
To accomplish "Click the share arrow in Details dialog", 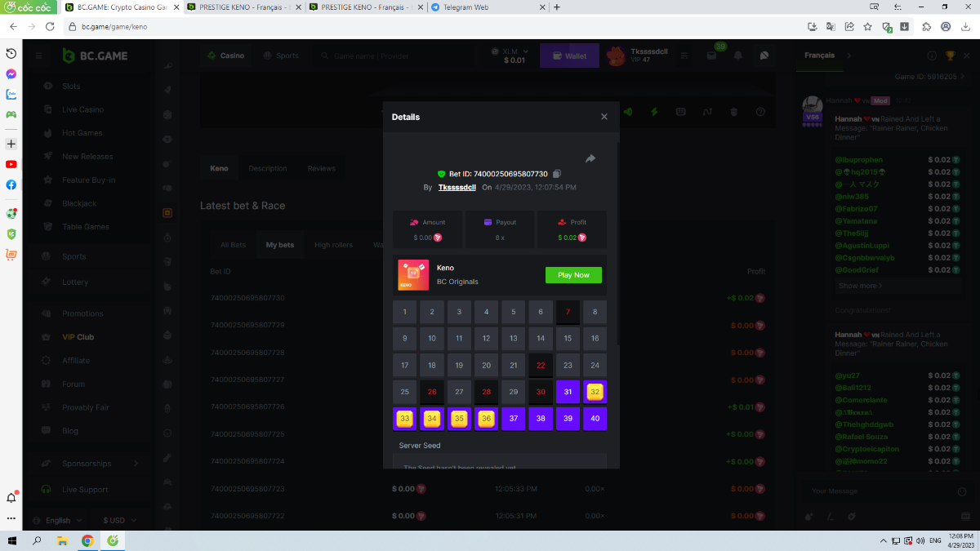I will click(590, 159).
